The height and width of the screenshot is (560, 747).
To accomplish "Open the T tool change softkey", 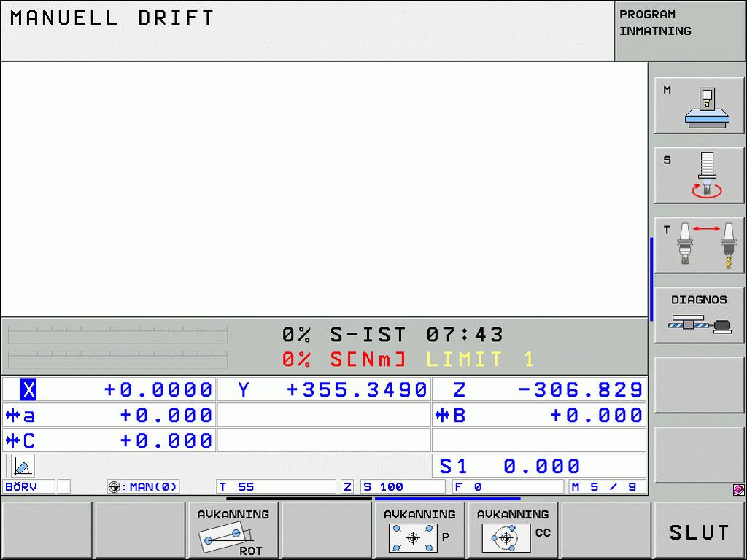I will [x=699, y=245].
